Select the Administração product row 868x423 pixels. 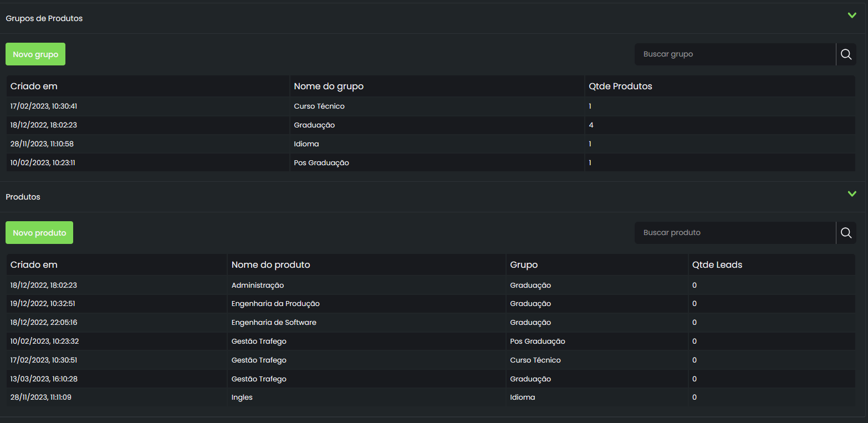coord(431,286)
